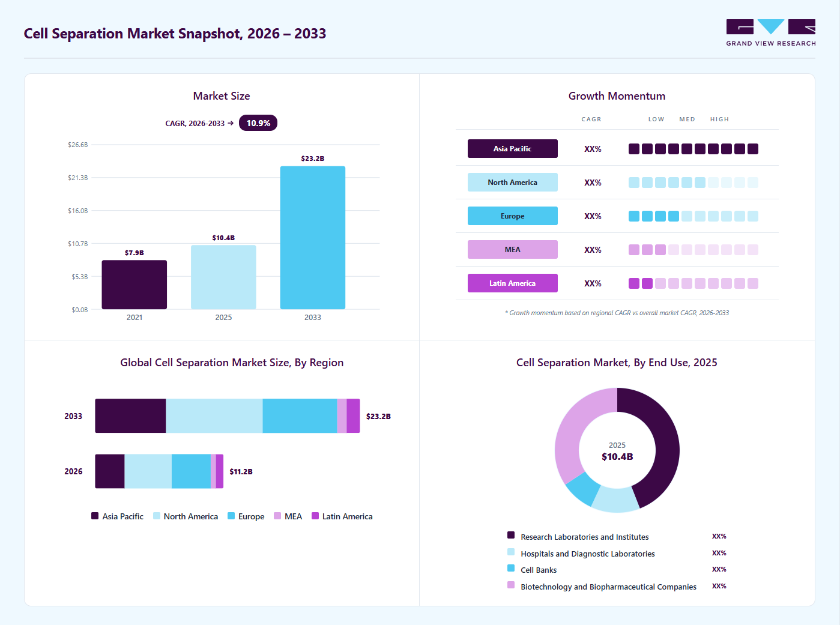
Task: Click the Cell Banks legend swatch
Action: click(511, 568)
